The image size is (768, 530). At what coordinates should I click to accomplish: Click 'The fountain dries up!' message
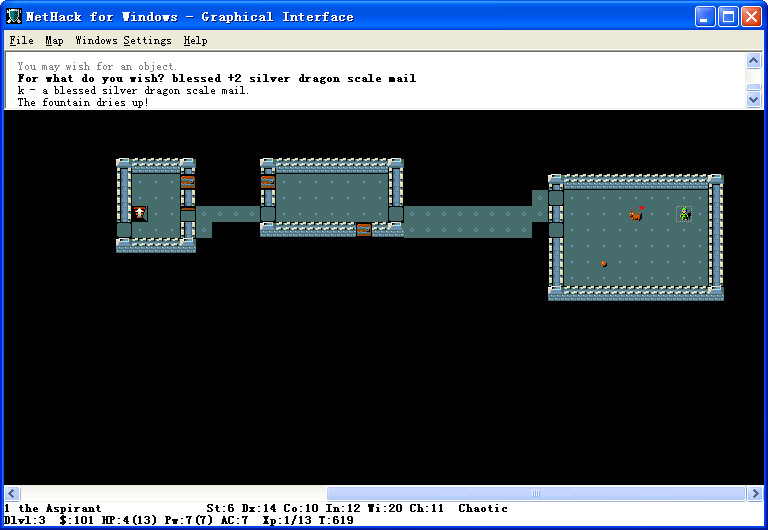pyautogui.click(x=83, y=102)
